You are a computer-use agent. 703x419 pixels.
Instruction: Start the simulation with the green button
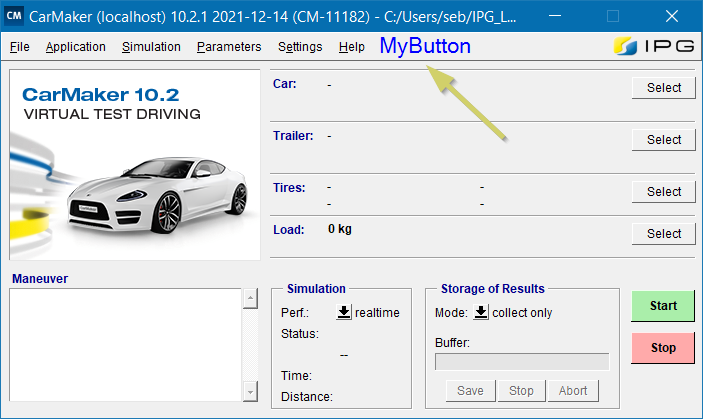[x=663, y=306]
